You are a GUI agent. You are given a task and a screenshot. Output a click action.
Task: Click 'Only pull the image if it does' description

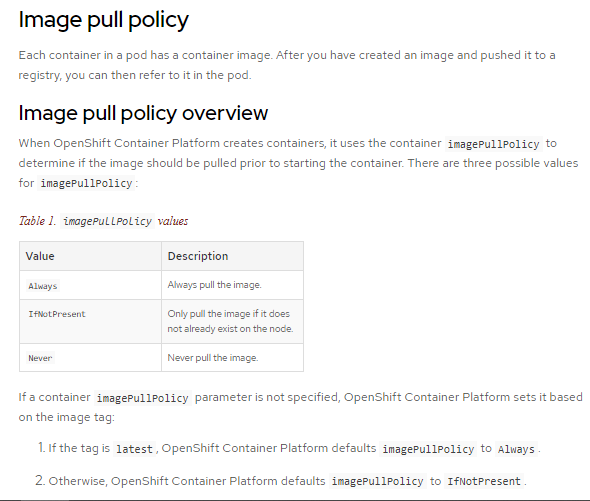229,314
